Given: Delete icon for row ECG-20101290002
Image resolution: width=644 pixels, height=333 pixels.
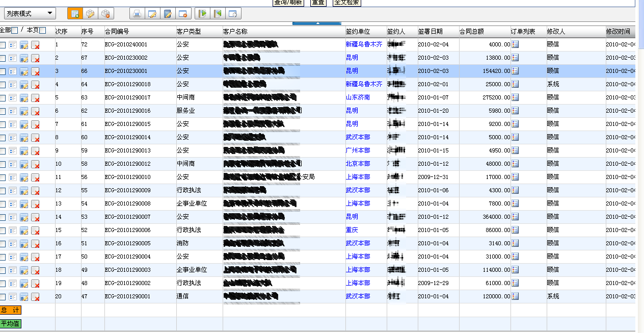Looking at the screenshot, I should 35,284.
